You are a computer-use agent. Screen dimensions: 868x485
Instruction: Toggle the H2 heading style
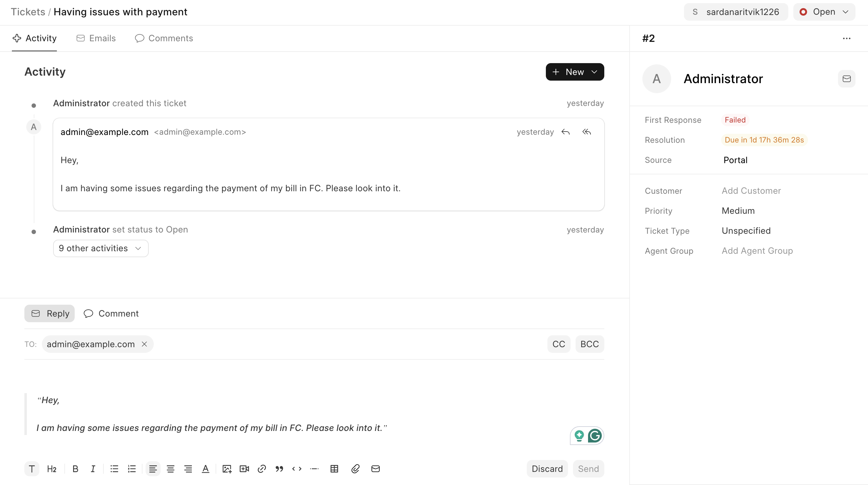pyautogui.click(x=52, y=468)
